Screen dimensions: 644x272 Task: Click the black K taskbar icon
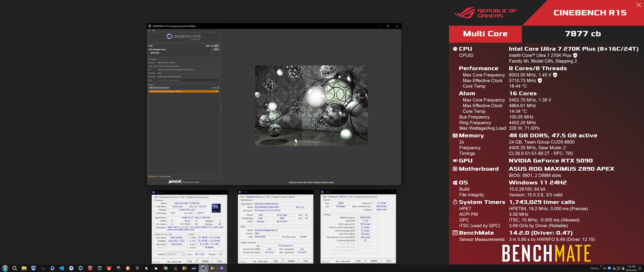[147, 268]
